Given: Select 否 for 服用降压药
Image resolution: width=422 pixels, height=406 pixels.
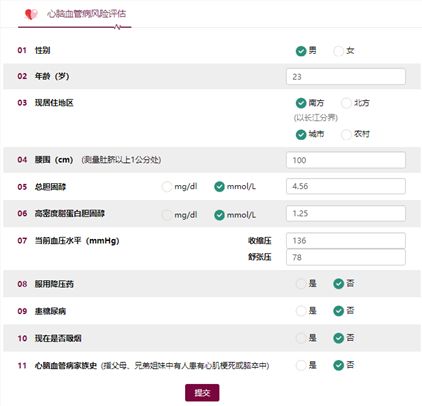Looking at the screenshot, I should point(338,284).
